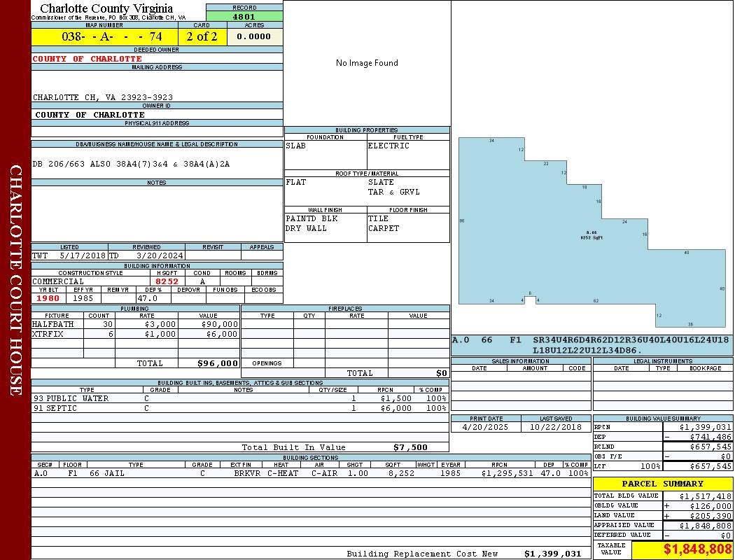Click the legal description DB 206/663 text
This screenshot has width=735, height=560.
tap(132, 164)
